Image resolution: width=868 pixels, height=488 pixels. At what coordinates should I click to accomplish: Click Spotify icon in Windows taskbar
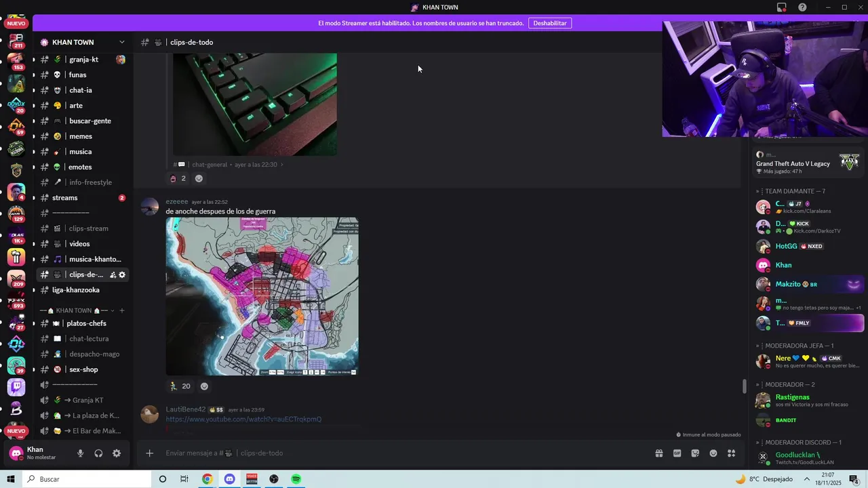(x=296, y=479)
